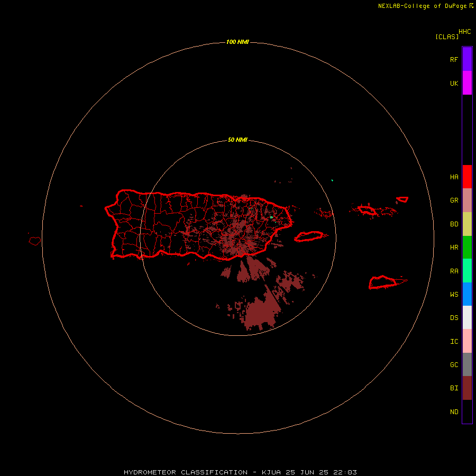The image size is (476, 476).
Task: Select the BD yellow legend block
Action: 467,224
